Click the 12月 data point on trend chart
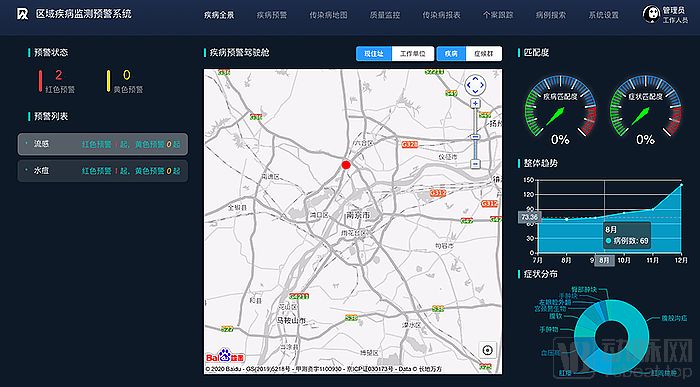The image size is (700, 387). coord(682,184)
